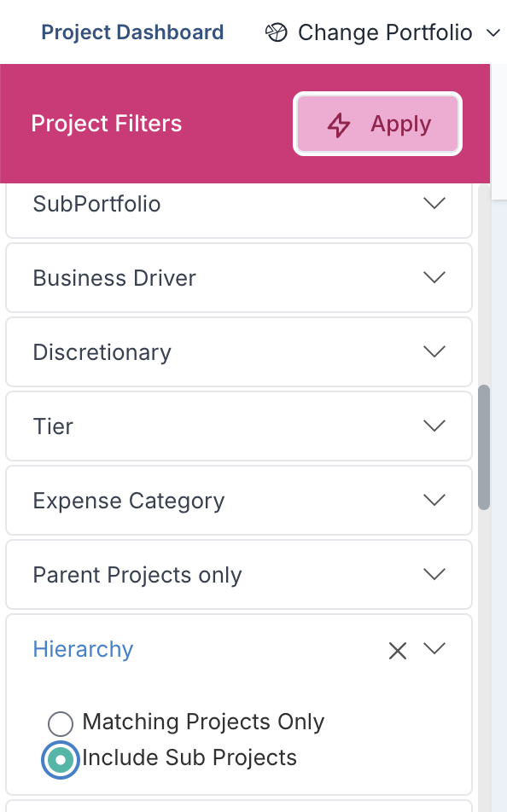
Task: Choose the Matching Projects Only label
Action: (203, 722)
